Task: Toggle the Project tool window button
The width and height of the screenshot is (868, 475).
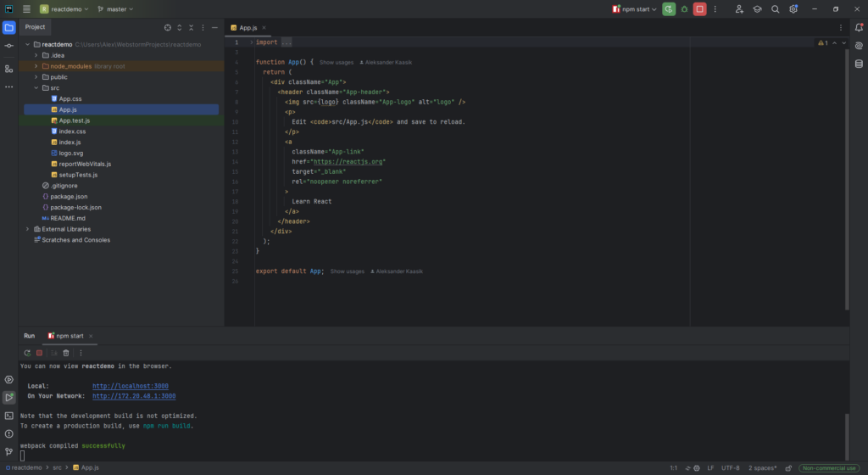Action: [8, 27]
